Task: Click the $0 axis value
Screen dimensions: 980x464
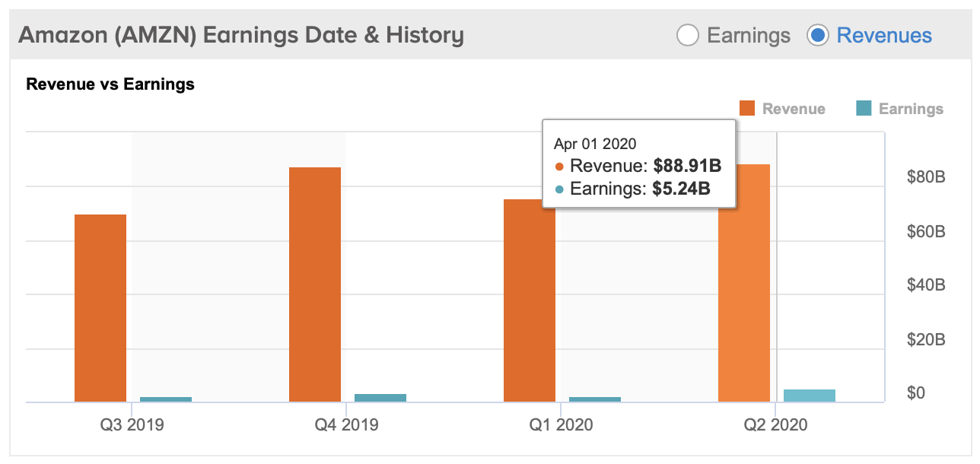Action: 916,393
